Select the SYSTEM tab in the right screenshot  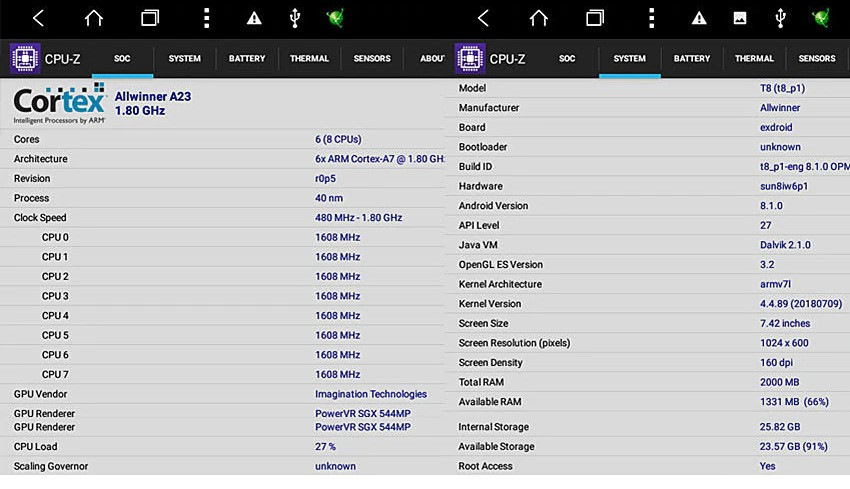pos(629,59)
